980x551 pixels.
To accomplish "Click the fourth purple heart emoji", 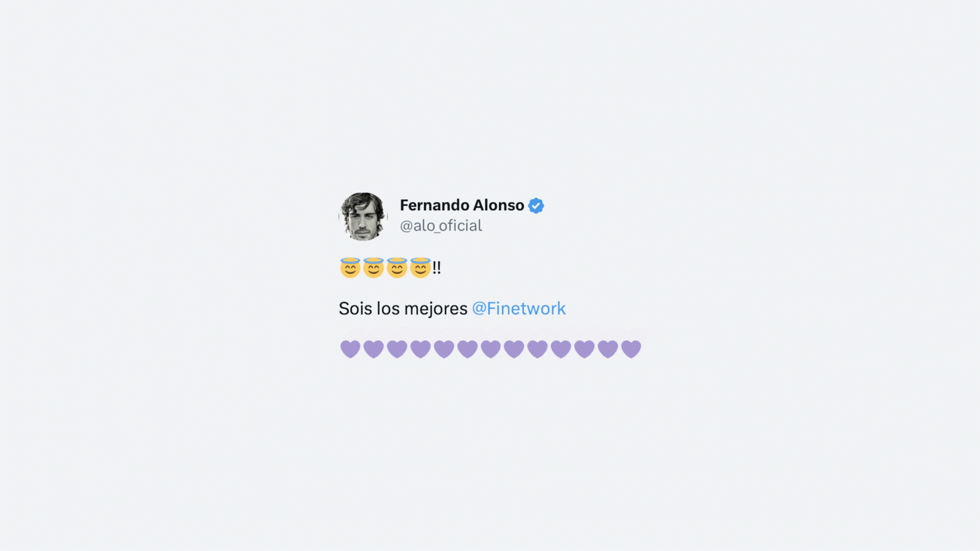I will [x=421, y=349].
